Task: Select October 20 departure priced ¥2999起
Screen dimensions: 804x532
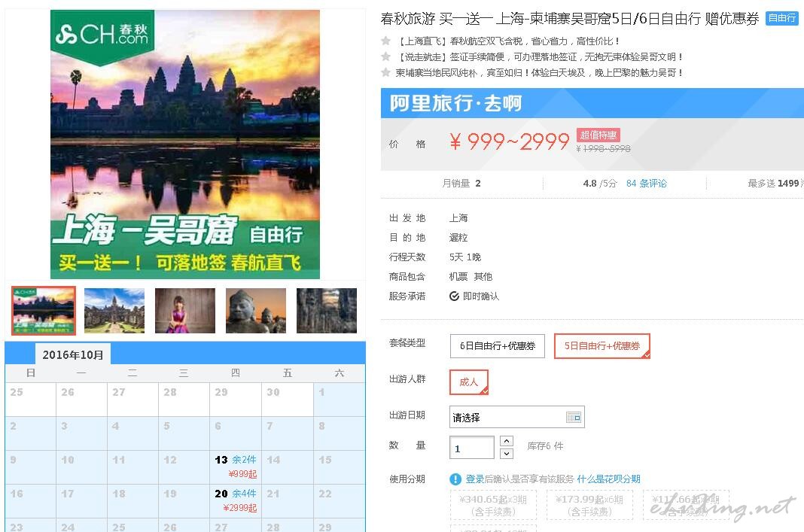Action: pos(236,500)
